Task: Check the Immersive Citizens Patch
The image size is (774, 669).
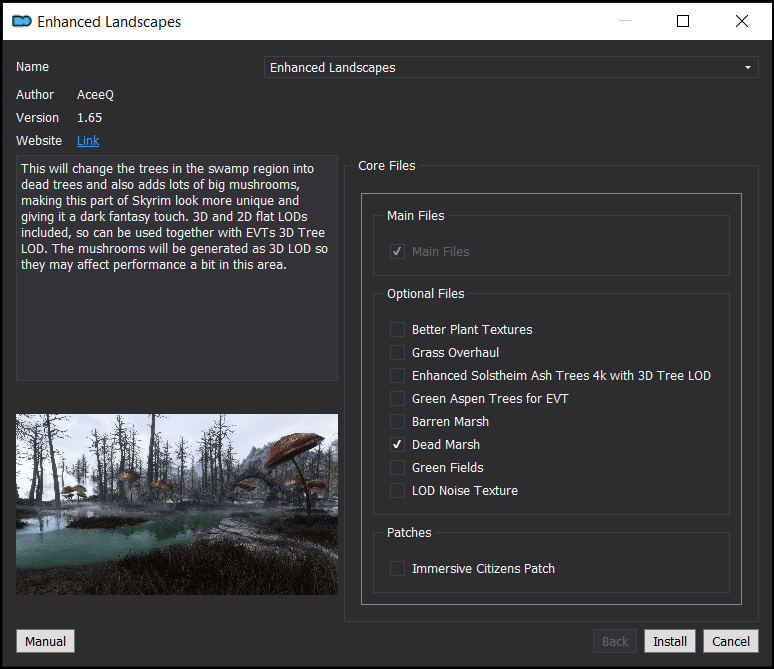Action: [x=397, y=569]
